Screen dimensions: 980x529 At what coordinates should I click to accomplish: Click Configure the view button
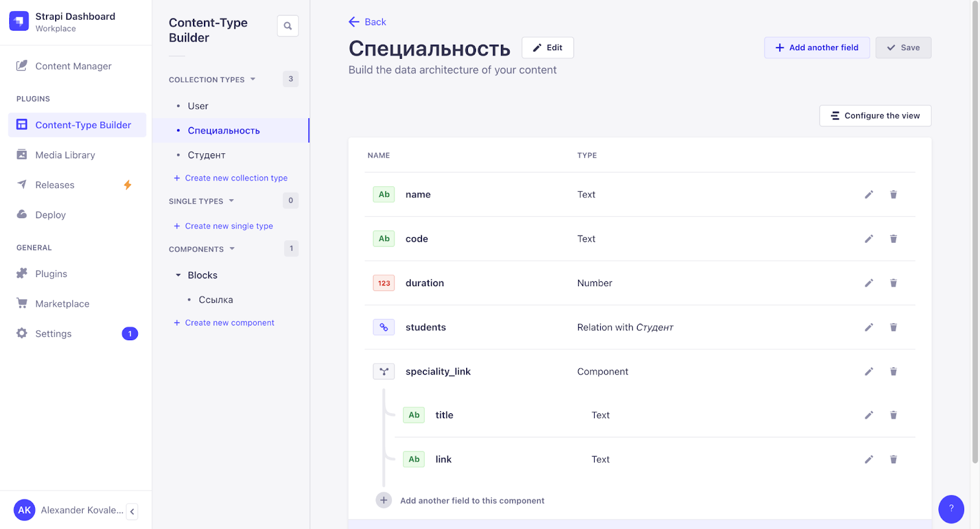[x=875, y=116]
